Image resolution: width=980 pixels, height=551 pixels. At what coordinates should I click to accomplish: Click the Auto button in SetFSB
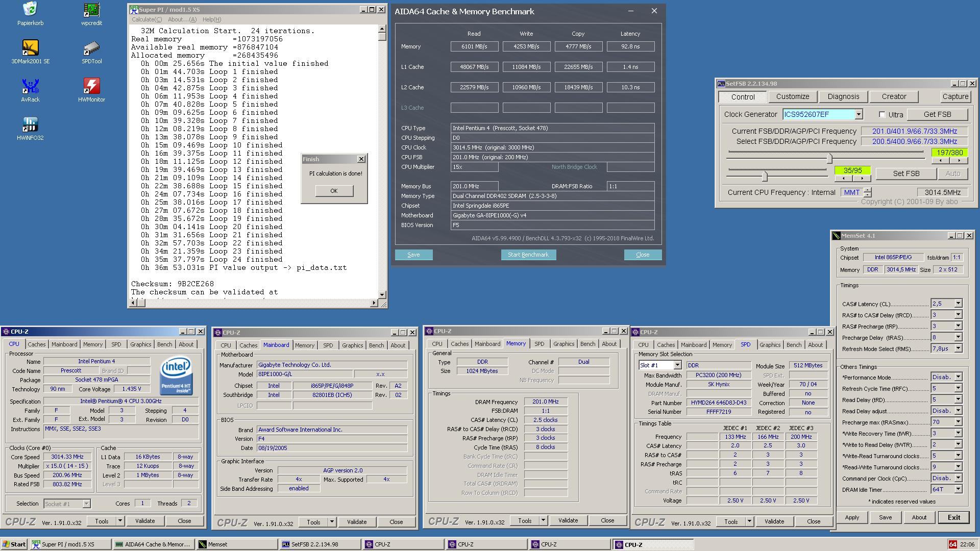click(952, 173)
